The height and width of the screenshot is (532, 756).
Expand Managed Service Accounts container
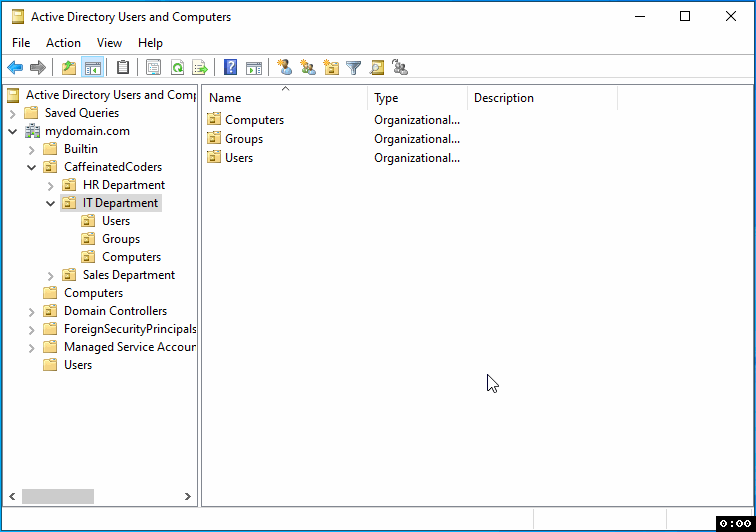pyautogui.click(x=32, y=348)
